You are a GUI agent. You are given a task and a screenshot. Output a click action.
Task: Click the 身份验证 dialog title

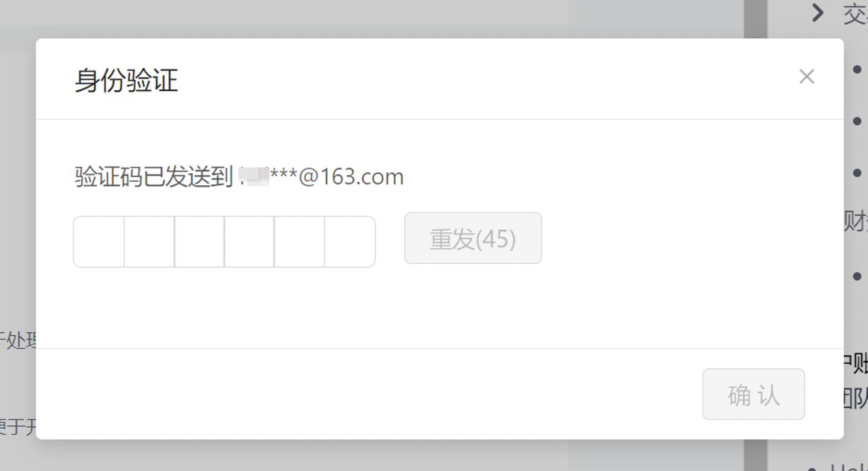[x=127, y=80]
